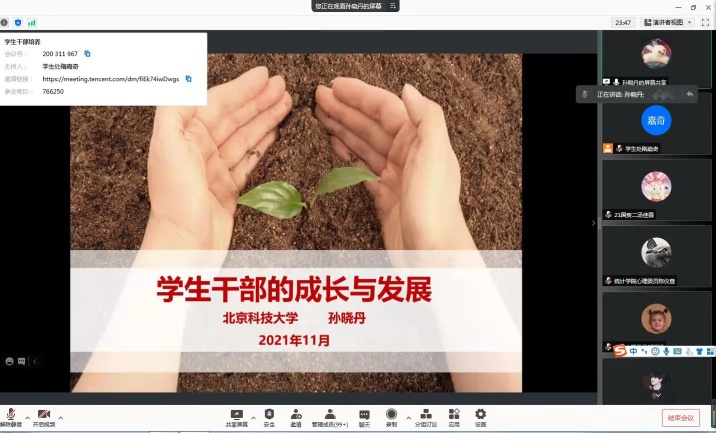The height and width of the screenshot is (433, 716).
Task: Open the Speaker View (演讲者视图) dropdown
Action: point(667,22)
